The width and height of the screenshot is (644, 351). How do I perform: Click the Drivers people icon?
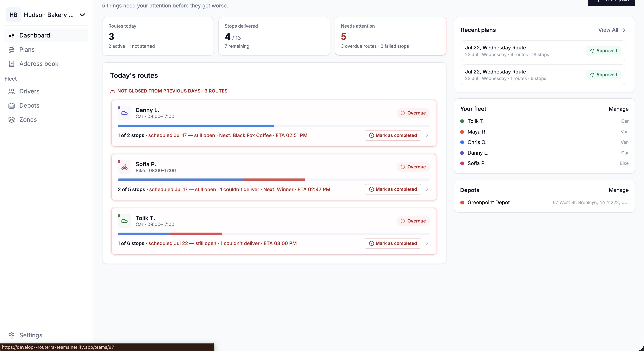[12, 91]
